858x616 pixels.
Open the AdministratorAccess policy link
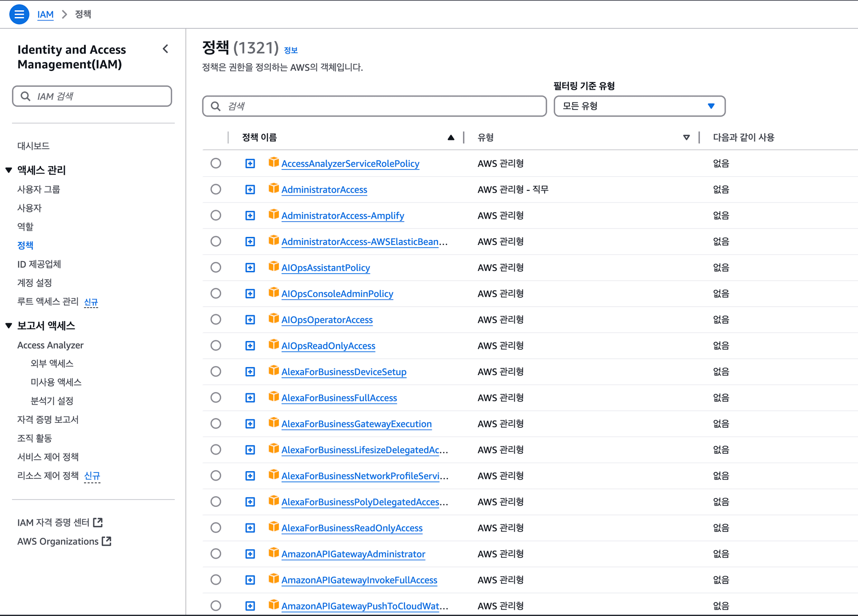pyautogui.click(x=324, y=190)
